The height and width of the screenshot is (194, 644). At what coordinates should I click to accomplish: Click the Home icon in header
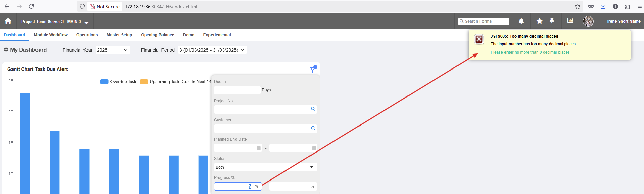(8, 21)
